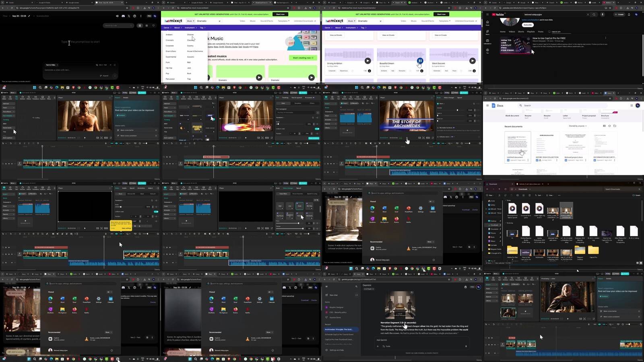Click the search icon in Gemini sidebar
Image resolution: width=644 pixels, height=362 pixels.
(356, 286)
